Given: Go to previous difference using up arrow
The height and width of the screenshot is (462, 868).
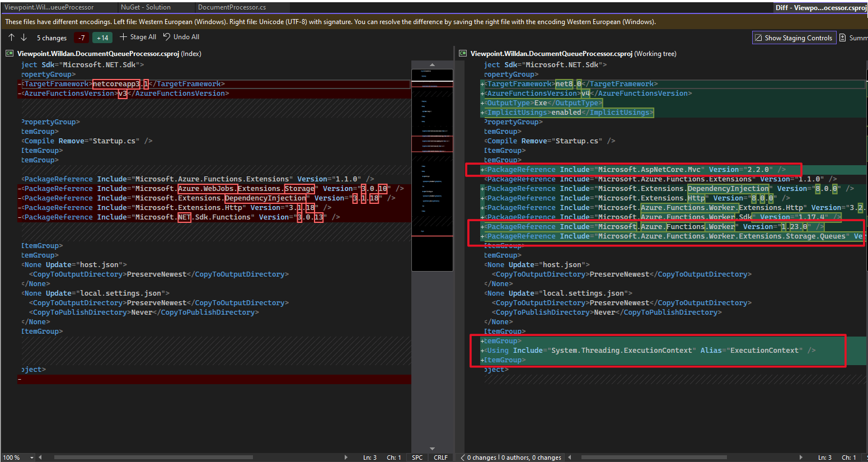Looking at the screenshot, I should click(11, 38).
